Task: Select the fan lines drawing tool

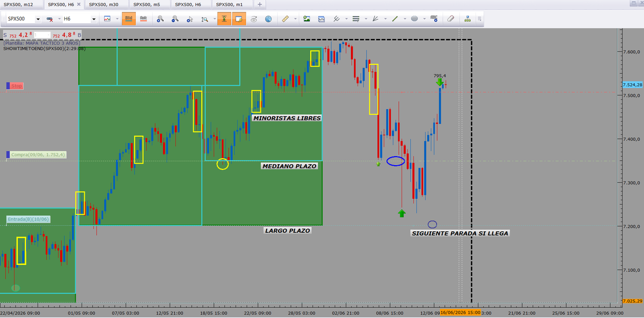Action: coord(376,19)
